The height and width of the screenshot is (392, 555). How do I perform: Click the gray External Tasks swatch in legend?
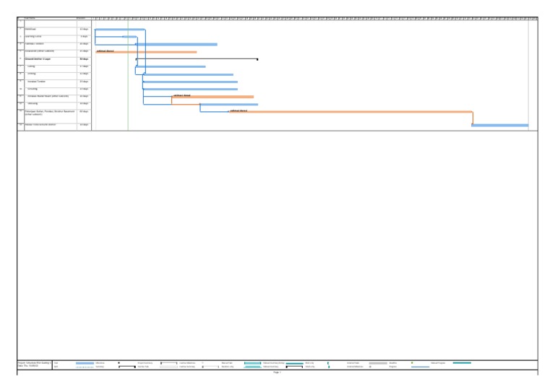378,363
